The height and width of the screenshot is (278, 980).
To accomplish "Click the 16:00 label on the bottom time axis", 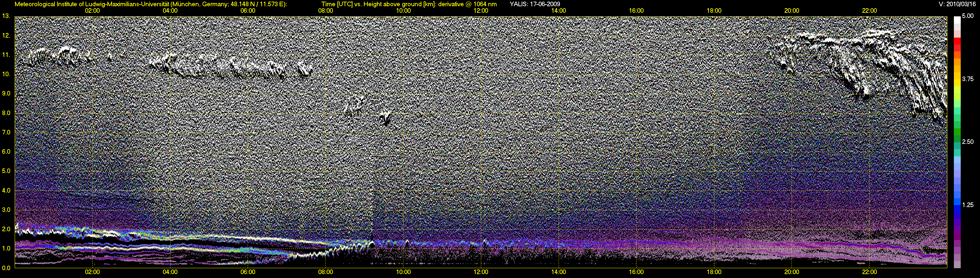I will [636, 272].
